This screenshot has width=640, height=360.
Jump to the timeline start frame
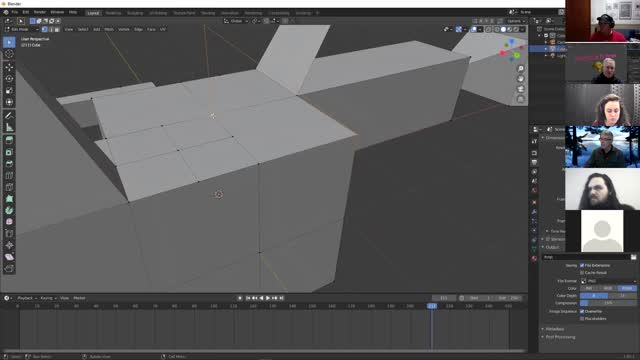(x=248, y=298)
